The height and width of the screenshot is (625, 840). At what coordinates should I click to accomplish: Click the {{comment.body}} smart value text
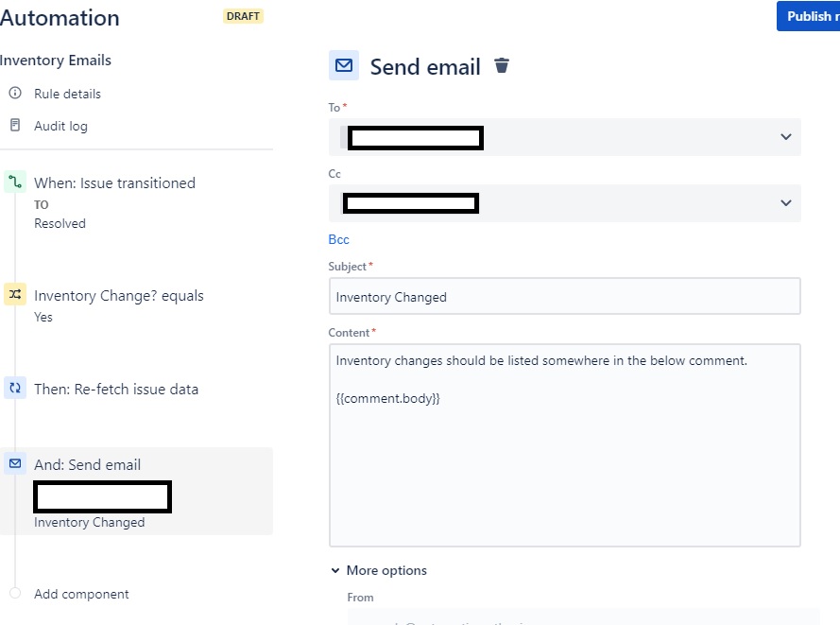(387, 398)
